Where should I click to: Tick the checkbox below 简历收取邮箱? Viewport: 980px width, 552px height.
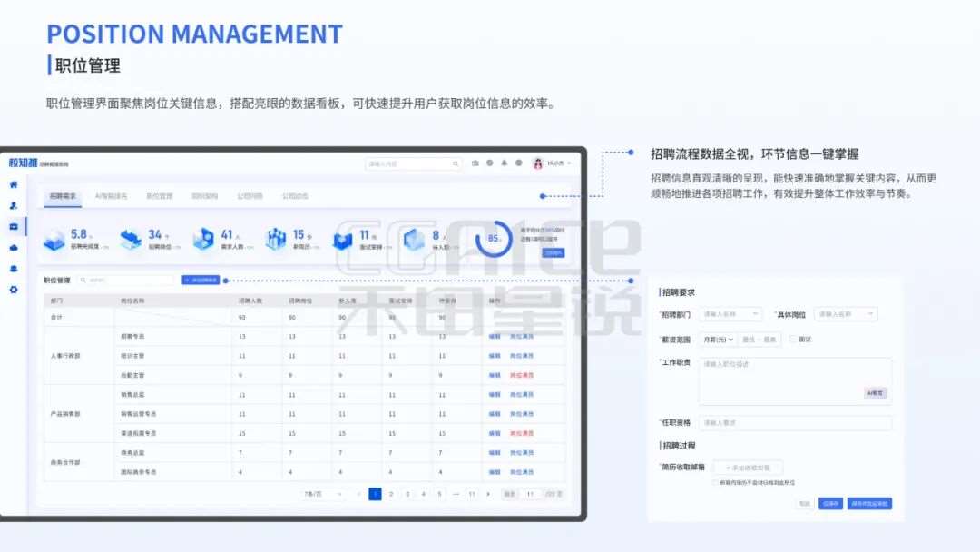(716, 482)
